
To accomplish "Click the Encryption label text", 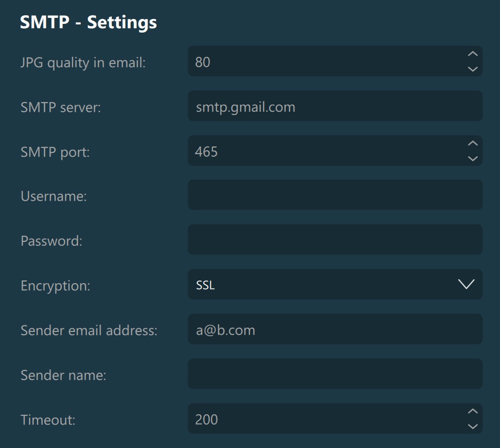I will 55,285.
